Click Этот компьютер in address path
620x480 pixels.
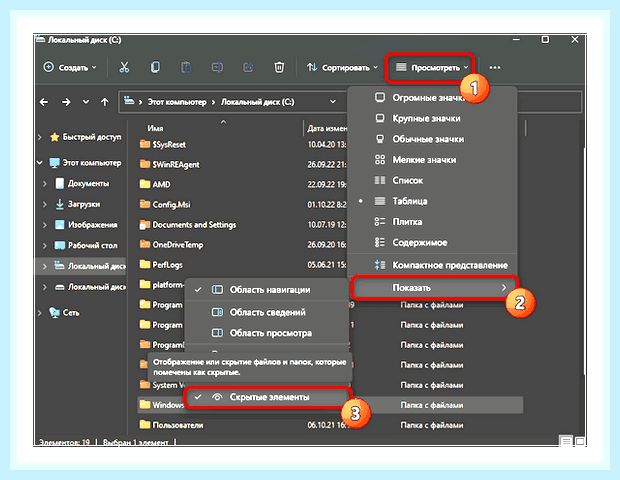point(177,102)
